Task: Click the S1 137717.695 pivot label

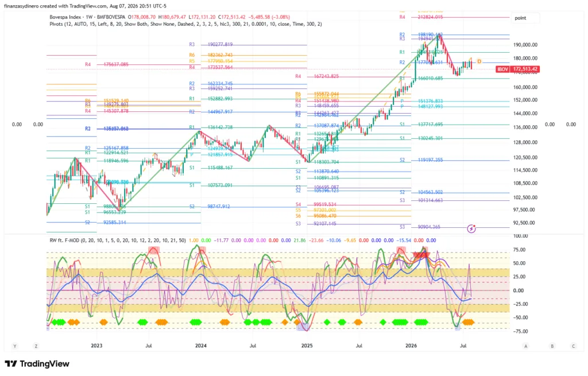Action: pyautogui.click(x=421, y=124)
